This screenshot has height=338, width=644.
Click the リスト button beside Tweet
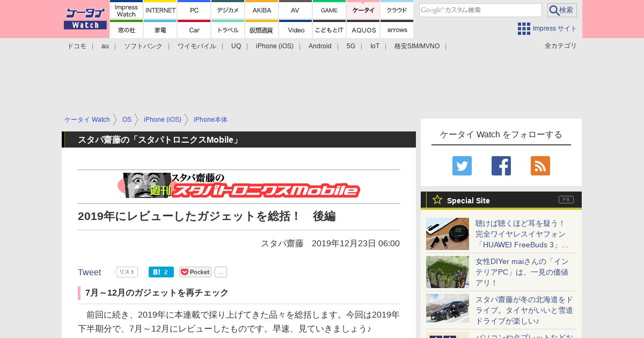[127, 272]
